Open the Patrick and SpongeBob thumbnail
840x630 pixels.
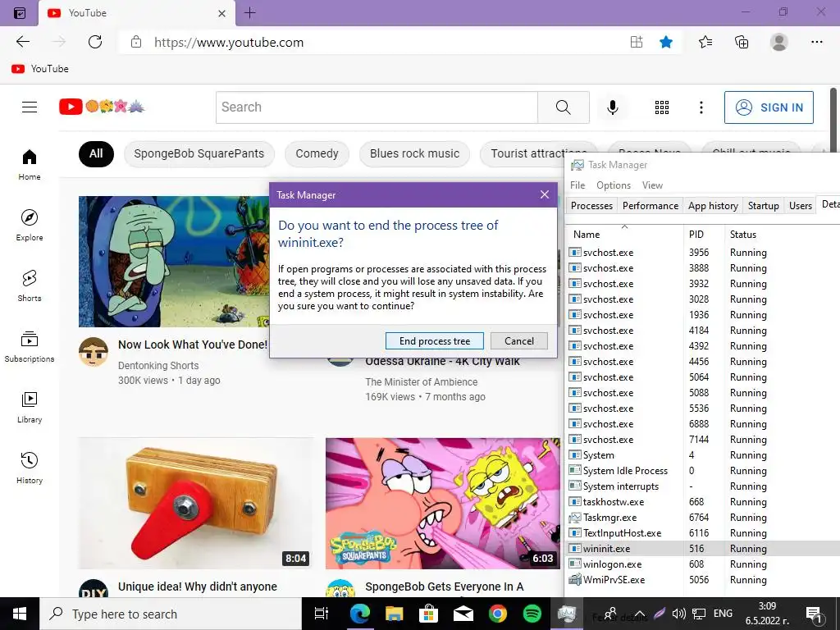tap(442, 503)
